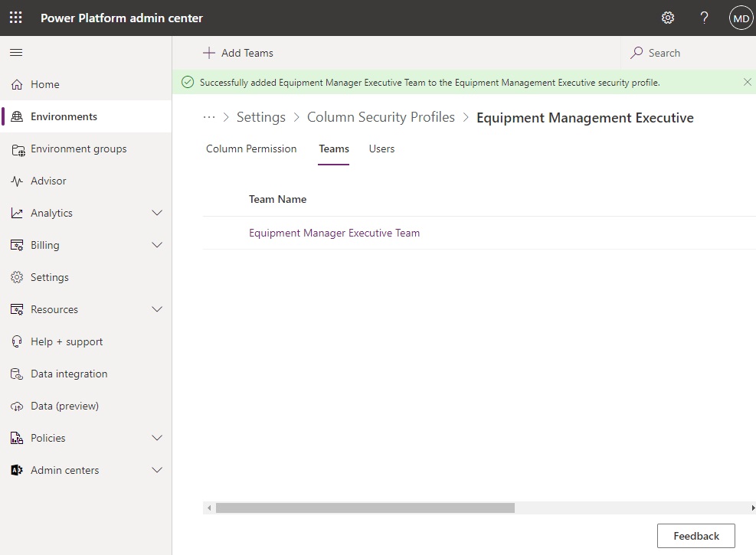
Task: Open the settings gear in header
Action: (668, 18)
